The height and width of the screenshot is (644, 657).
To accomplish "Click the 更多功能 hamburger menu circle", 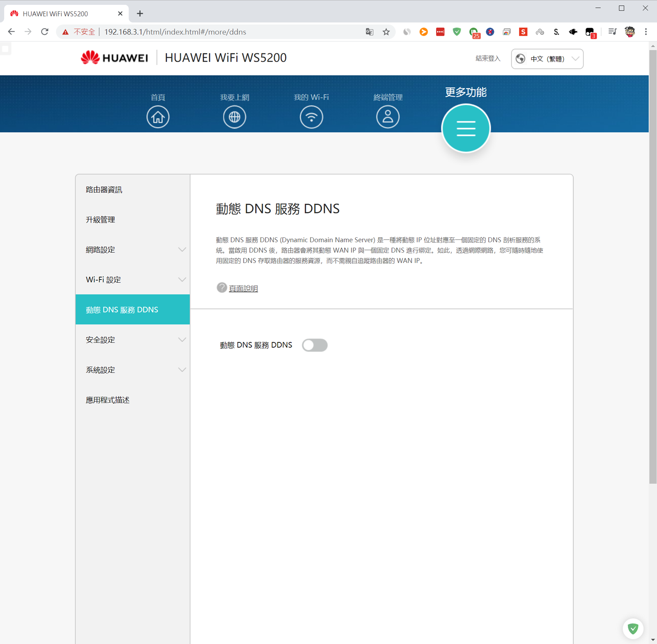I will click(x=466, y=128).
